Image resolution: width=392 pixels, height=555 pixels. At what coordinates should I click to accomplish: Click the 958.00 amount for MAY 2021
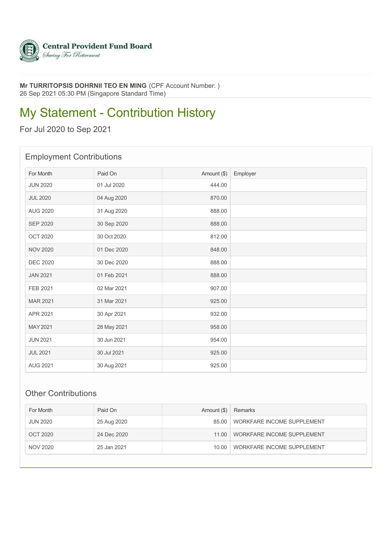(x=218, y=327)
